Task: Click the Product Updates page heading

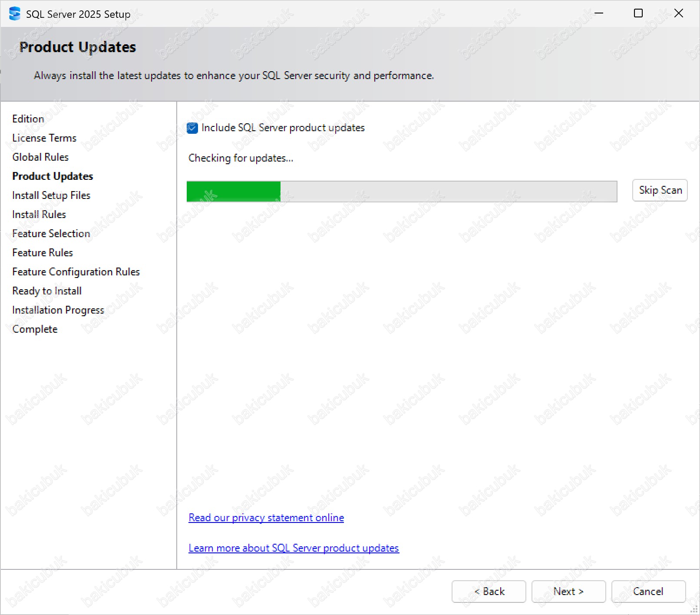Action: coord(78,47)
